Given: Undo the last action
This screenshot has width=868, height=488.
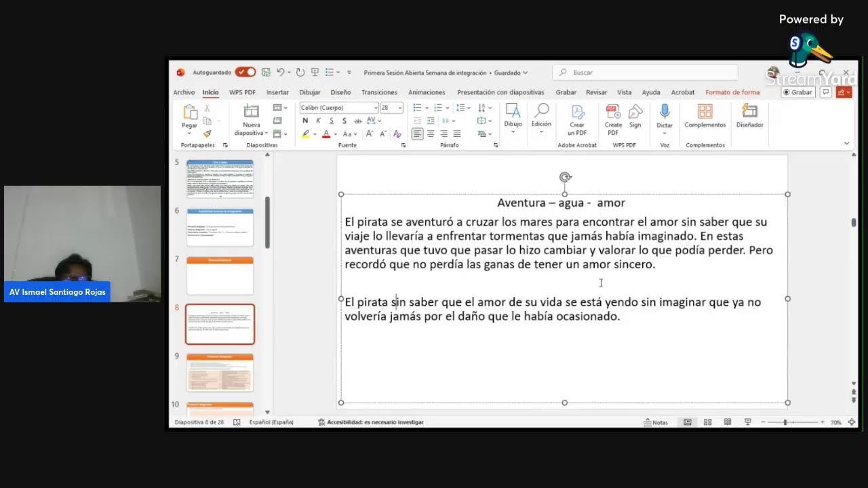Looking at the screenshot, I should [279, 73].
